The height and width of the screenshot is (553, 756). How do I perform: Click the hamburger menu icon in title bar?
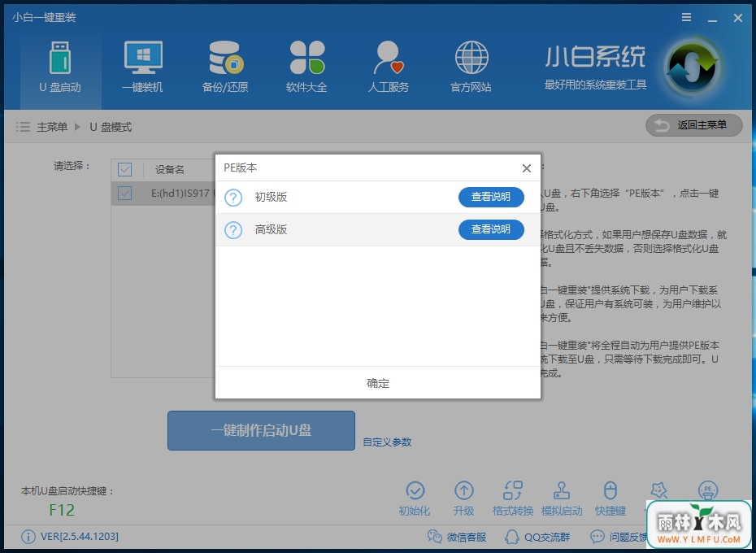687,17
